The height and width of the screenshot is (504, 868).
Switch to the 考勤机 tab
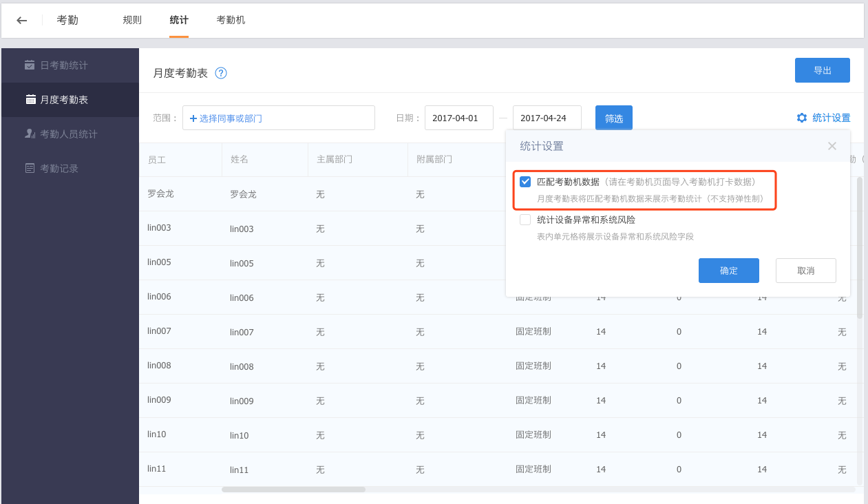(x=231, y=20)
